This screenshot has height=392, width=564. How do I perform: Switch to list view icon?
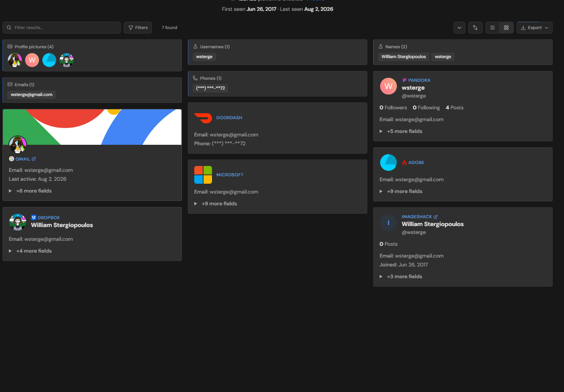(493, 28)
